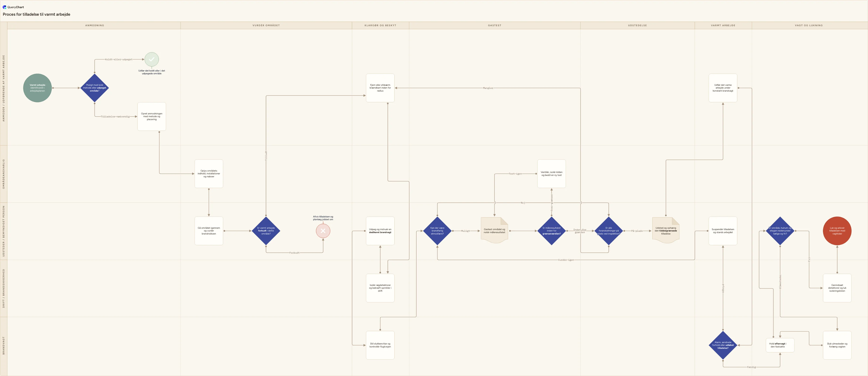Select the 'Kan der være brandfarlig atmosfære?' diamond
This screenshot has width=868, height=376.
[x=437, y=231]
